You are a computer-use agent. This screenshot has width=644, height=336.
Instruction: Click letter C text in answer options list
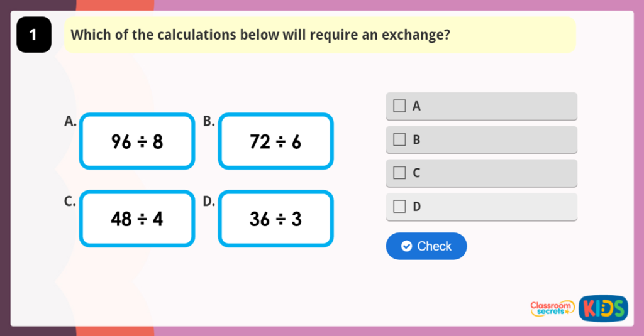[416, 173]
